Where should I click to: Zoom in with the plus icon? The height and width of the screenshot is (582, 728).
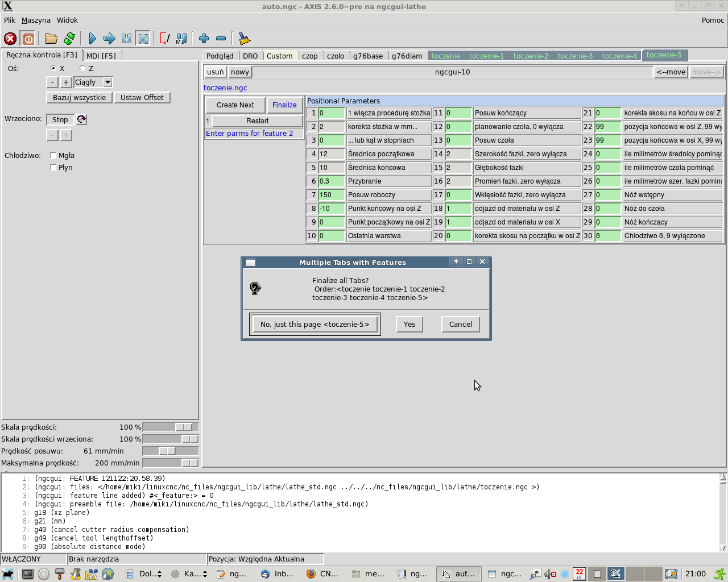[x=204, y=39]
